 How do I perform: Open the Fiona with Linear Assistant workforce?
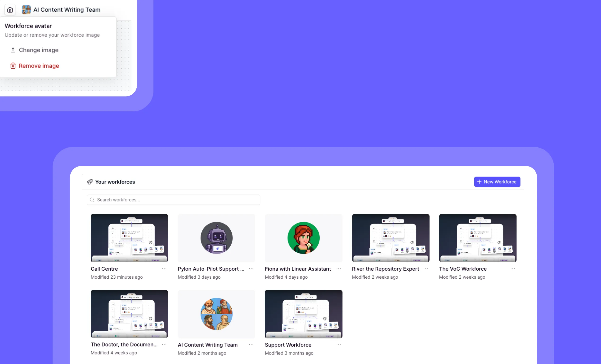click(298, 269)
